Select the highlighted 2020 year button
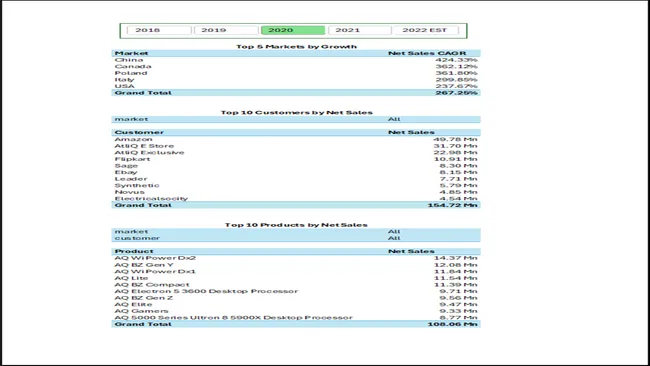The height and width of the screenshot is (366, 650). click(293, 30)
